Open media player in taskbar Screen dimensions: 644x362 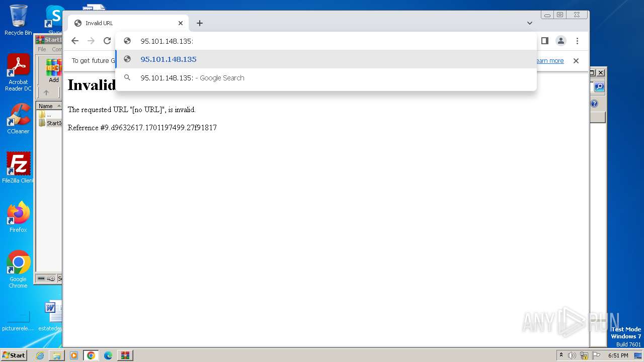coord(74,355)
